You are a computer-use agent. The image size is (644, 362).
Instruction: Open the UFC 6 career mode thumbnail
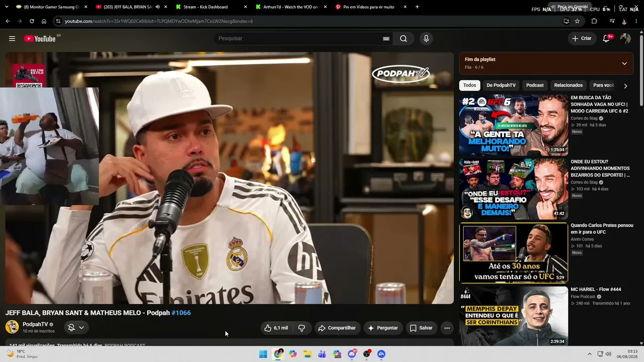click(514, 125)
